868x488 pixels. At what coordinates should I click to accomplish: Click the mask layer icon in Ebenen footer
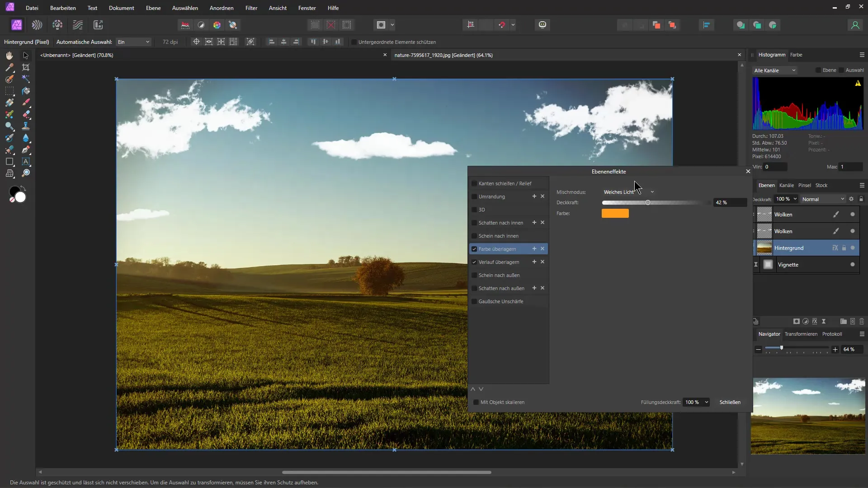tap(797, 321)
